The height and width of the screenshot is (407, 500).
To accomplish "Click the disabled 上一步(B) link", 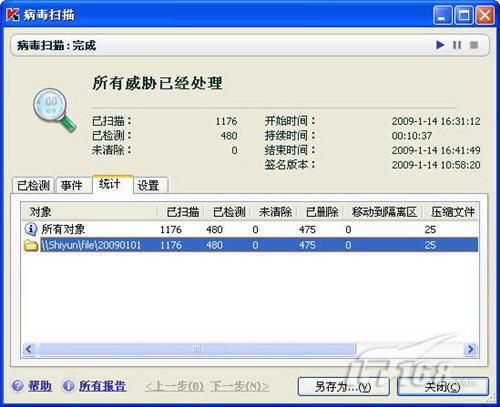I will (174, 386).
